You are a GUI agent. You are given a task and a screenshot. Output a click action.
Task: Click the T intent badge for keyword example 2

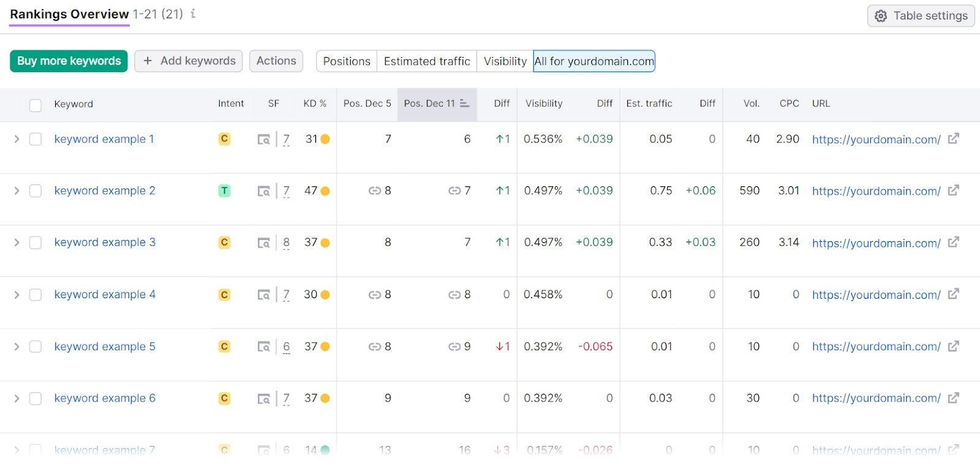pyautogui.click(x=224, y=190)
